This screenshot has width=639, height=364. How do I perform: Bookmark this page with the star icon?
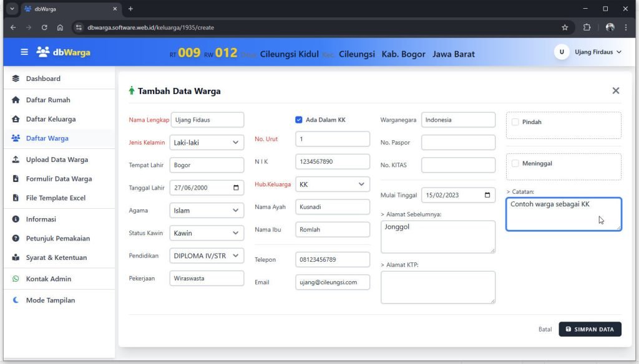(565, 27)
